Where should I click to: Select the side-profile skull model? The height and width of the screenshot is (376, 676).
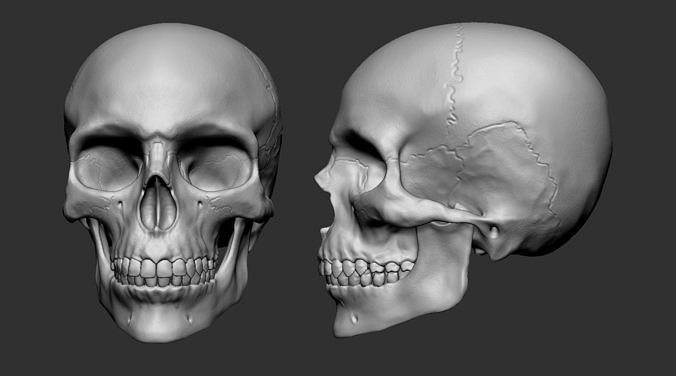pos(463,179)
